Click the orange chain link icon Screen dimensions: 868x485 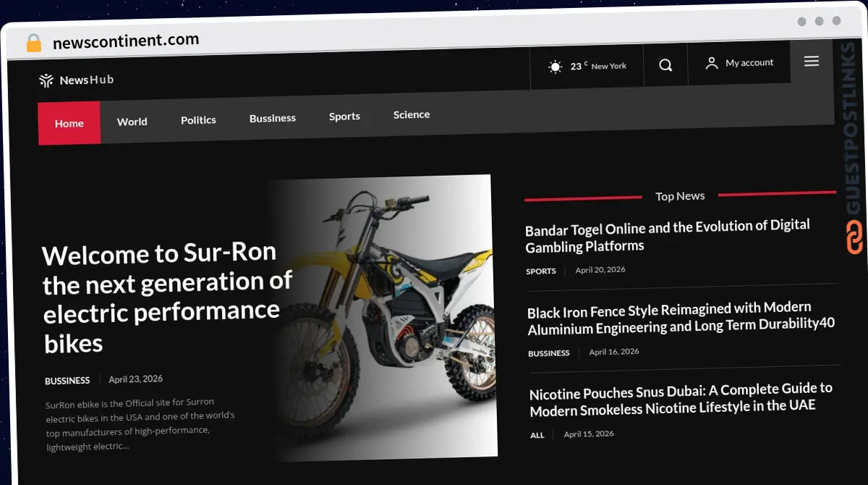(x=854, y=237)
